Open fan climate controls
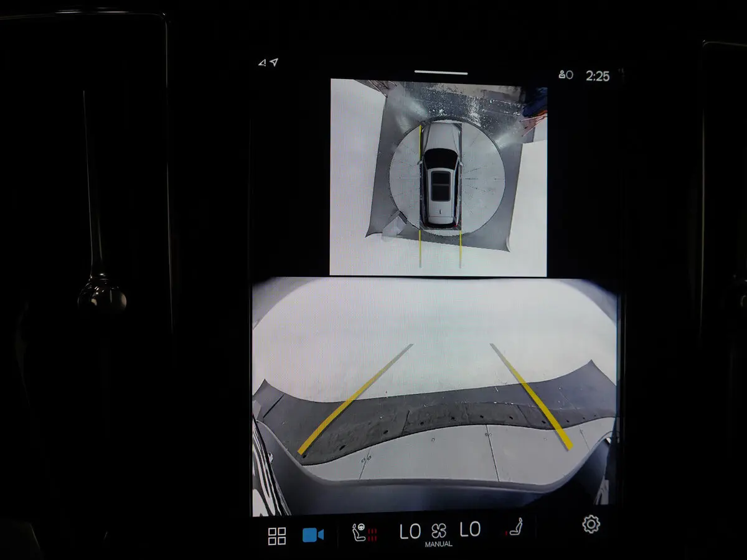This screenshot has width=747, height=560. pos(438,531)
